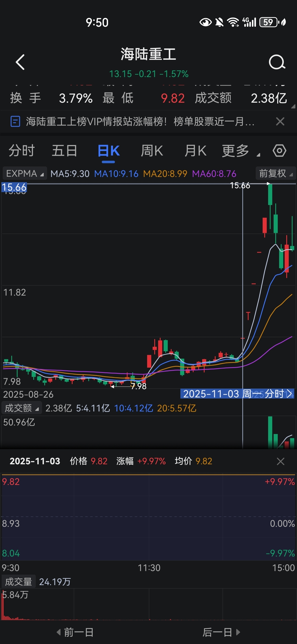
Task: Tap MA60:8.76 value label
Action: (214, 174)
